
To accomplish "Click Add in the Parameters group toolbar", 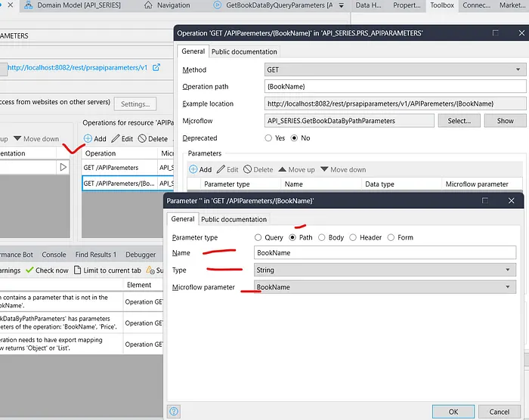I will (200, 170).
